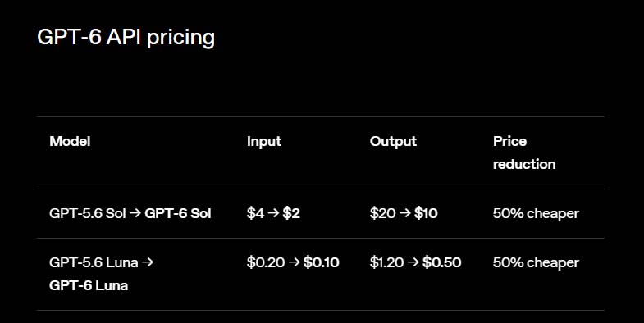The image size is (644, 323).
Task: Click the arrow after GPT-5.6 Luna
Action: click(x=147, y=262)
